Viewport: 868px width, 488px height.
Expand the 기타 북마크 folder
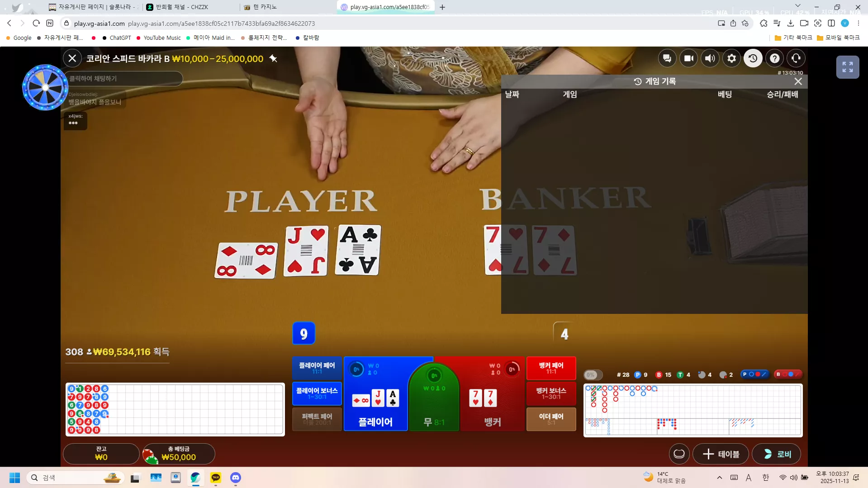pyautogui.click(x=793, y=38)
